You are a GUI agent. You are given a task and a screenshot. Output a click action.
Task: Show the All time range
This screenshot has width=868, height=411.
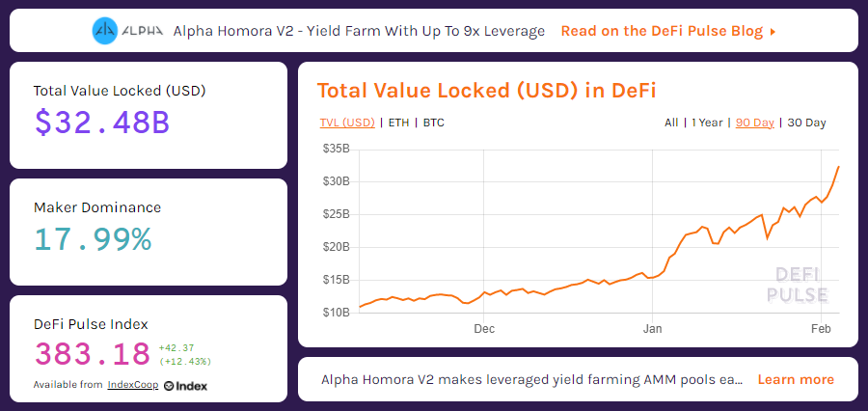pyautogui.click(x=671, y=123)
